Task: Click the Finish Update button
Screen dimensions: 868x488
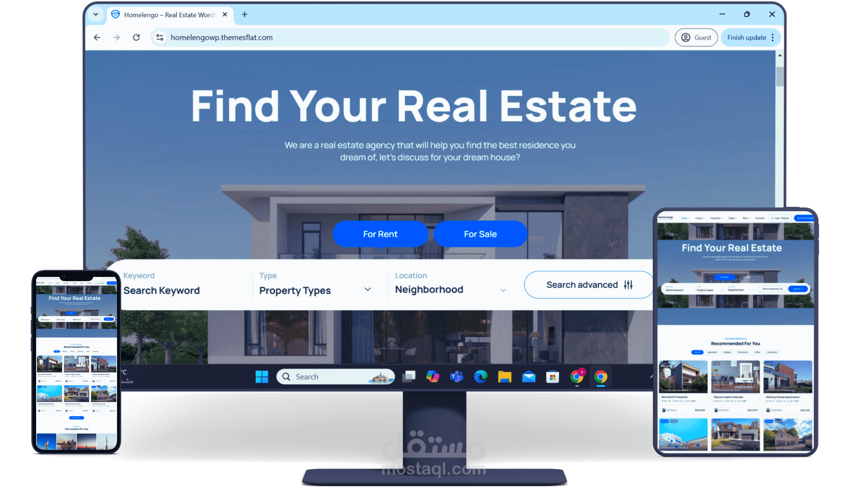Action: tap(746, 38)
